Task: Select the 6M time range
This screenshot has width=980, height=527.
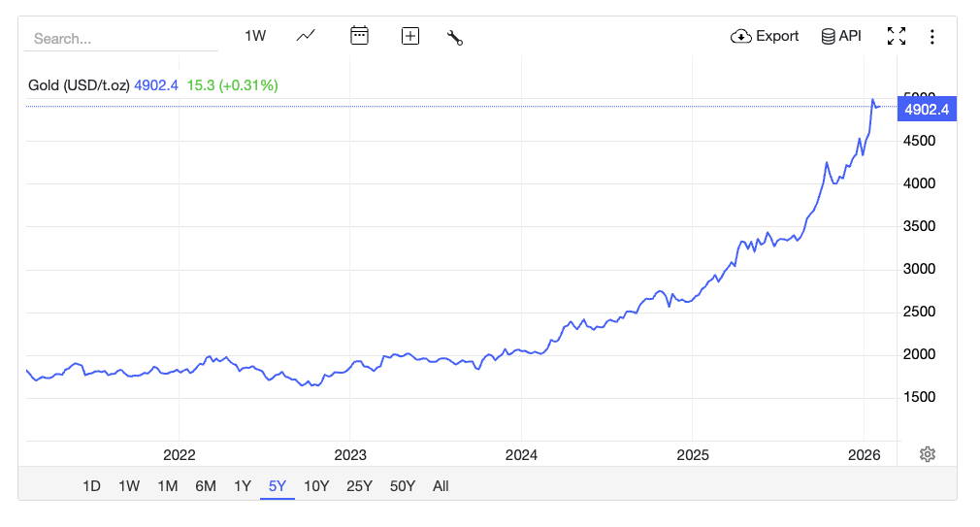Action: [x=206, y=486]
